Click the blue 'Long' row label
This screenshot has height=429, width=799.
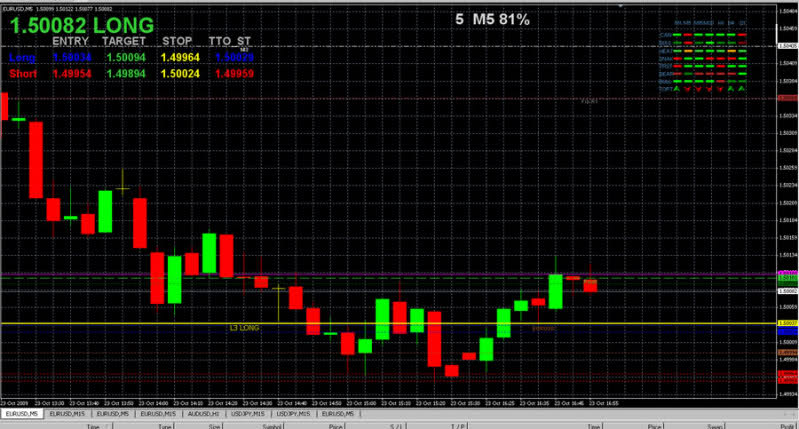[22, 58]
